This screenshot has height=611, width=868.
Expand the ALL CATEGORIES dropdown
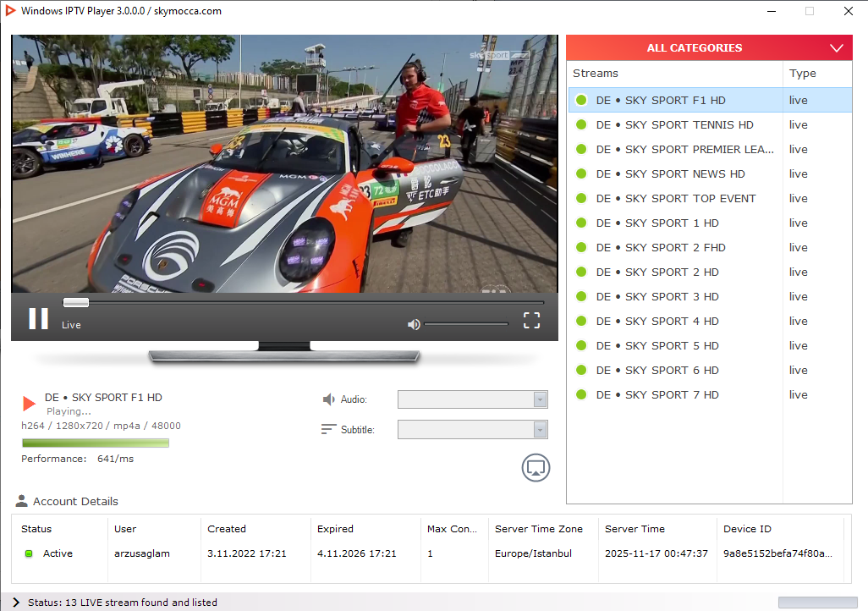pyautogui.click(x=837, y=48)
